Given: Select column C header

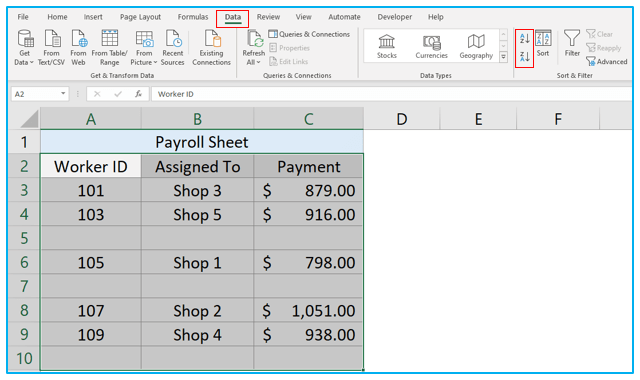Looking at the screenshot, I should click(309, 119).
